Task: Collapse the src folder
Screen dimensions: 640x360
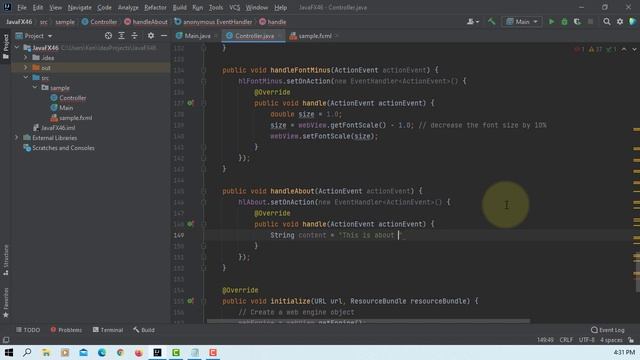Action: pos(26,78)
